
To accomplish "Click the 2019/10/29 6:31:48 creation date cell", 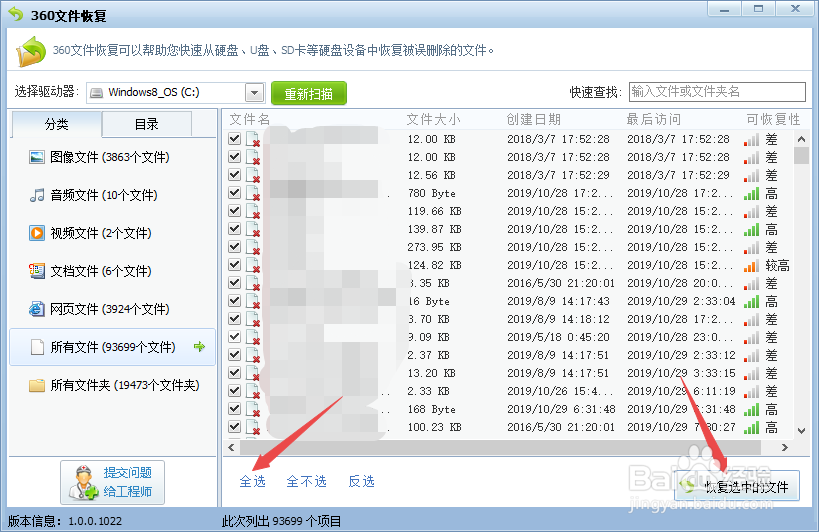I will coord(561,409).
